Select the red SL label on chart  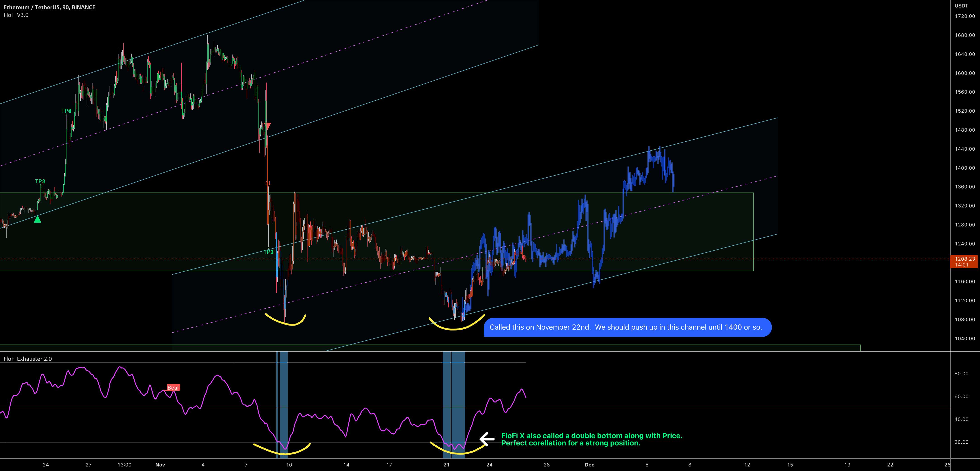(268, 183)
